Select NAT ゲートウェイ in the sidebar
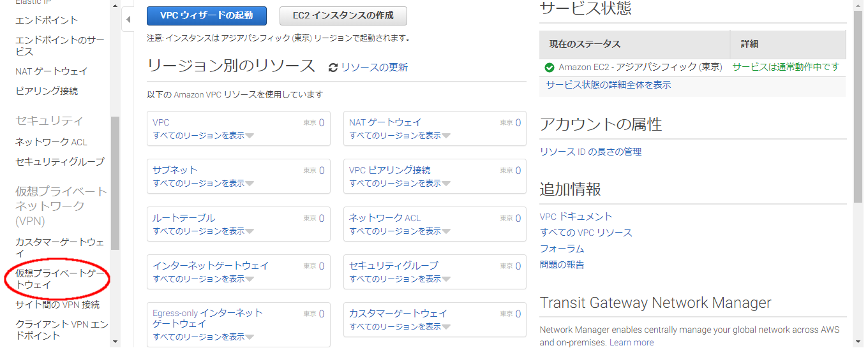 click(x=52, y=71)
